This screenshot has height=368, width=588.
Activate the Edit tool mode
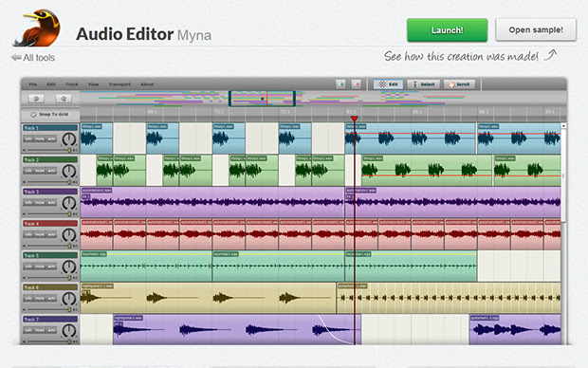[x=388, y=84]
